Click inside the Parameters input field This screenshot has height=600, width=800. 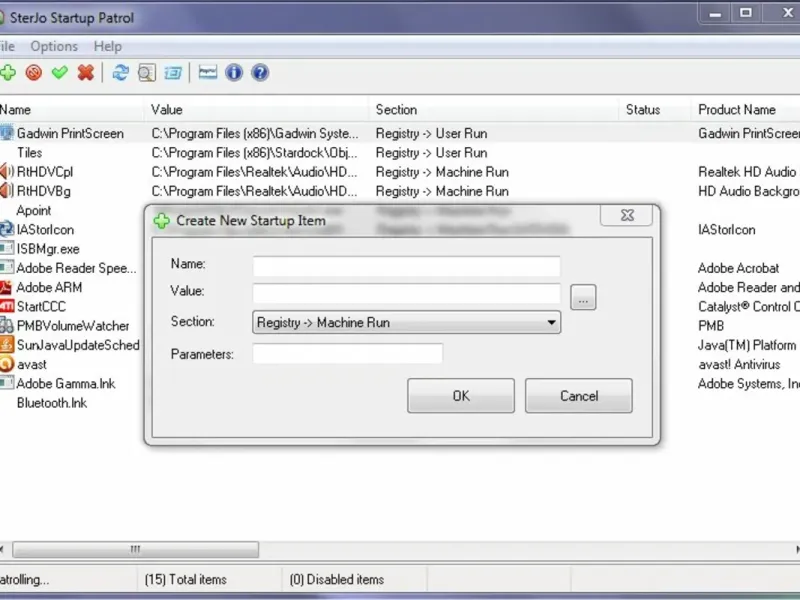pyautogui.click(x=348, y=354)
